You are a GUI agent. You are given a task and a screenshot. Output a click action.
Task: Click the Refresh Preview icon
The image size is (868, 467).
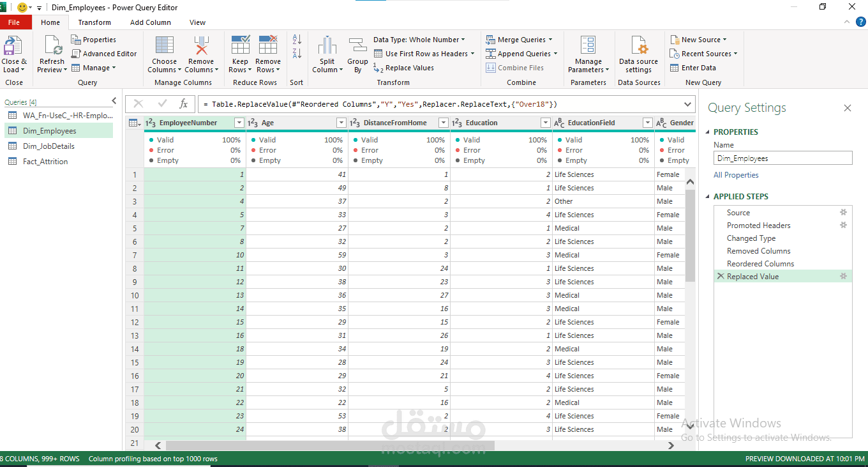tap(52, 46)
